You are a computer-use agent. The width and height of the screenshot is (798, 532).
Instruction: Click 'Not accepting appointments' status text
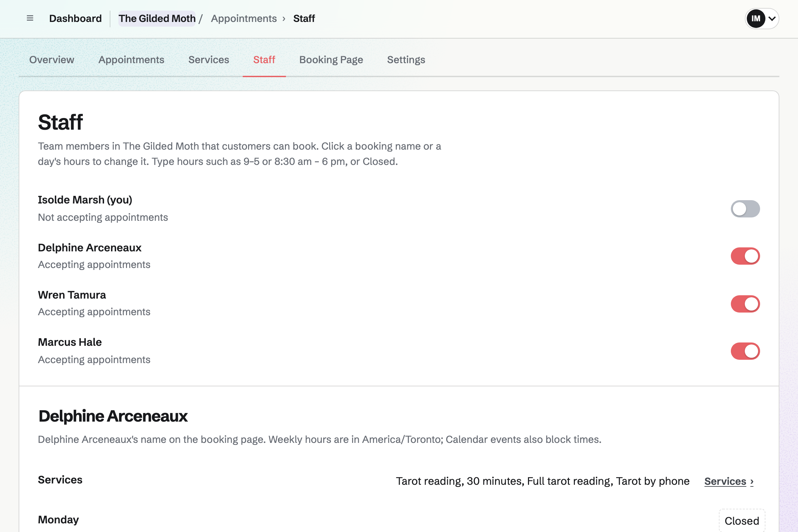tap(103, 217)
